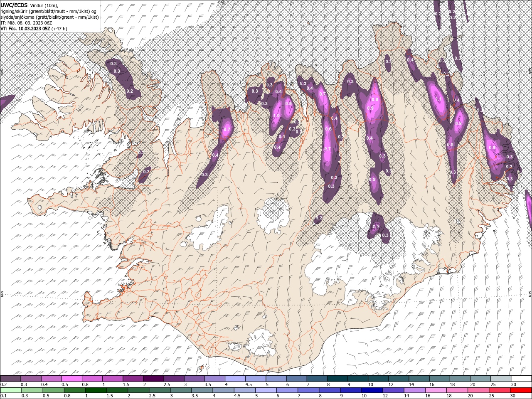Click the UWC/ECDS title text
The width and height of the screenshot is (532, 399).
pos(15,5)
